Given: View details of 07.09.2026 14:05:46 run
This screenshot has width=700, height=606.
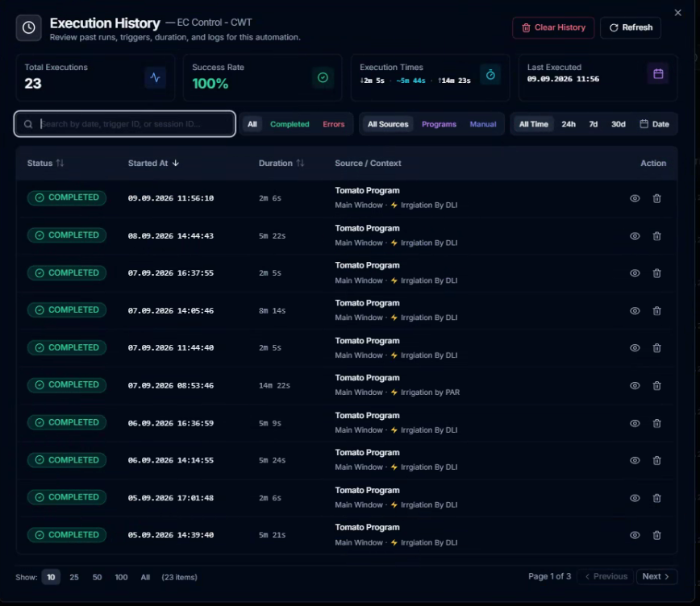Looking at the screenshot, I should point(635,310).
